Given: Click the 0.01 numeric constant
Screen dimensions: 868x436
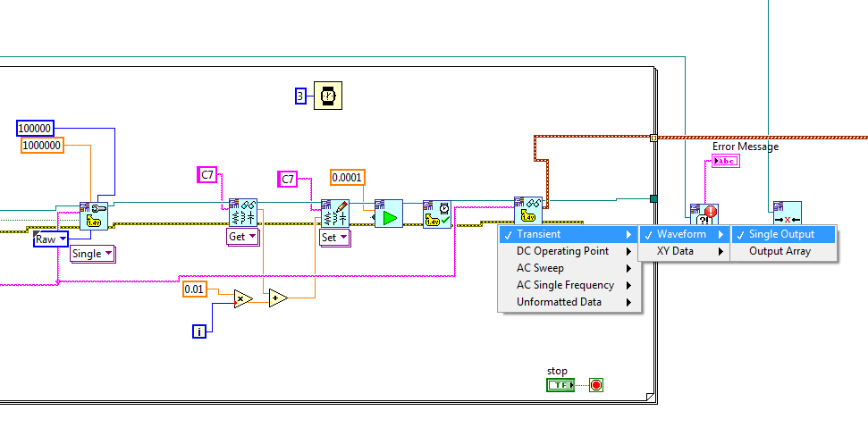Looking at the screenshot, I should click(194, 289).
